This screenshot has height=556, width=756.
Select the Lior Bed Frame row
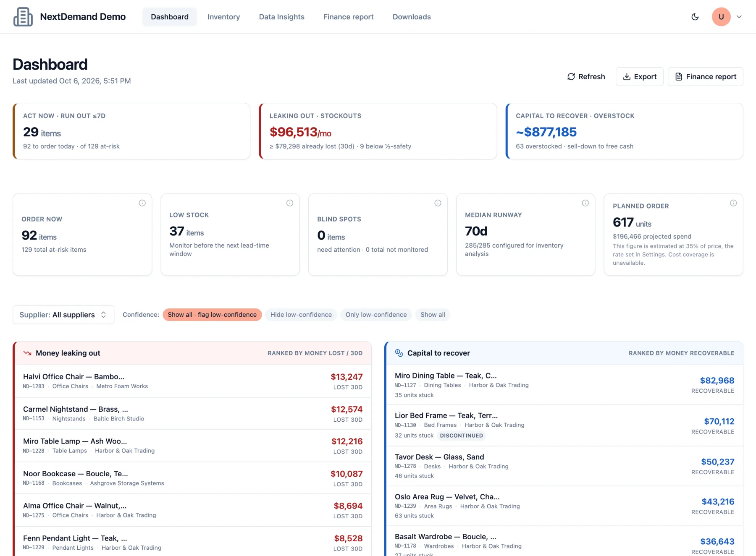(564, 425)
